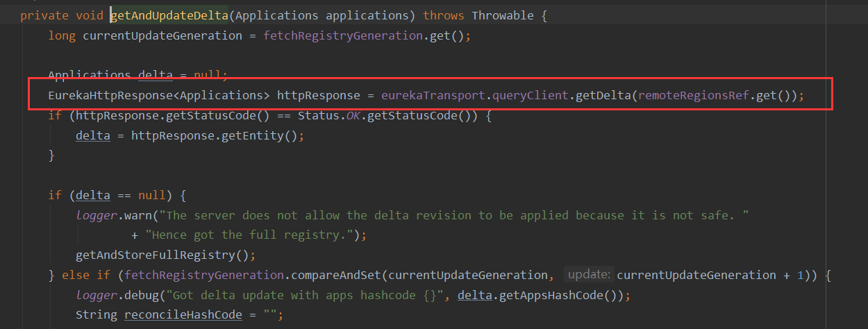Click the currentUpdateGeneration variable declaration
Screen dimensions: 868x329
[x=162, y=35]
